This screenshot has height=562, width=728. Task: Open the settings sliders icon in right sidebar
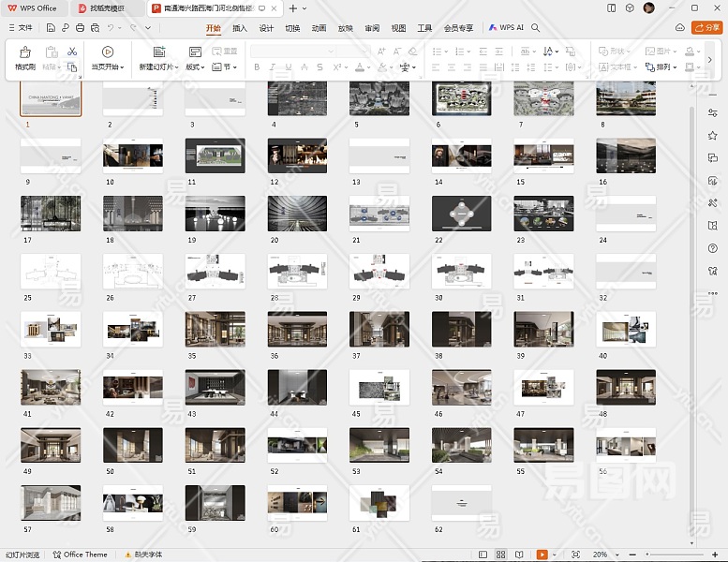point(713,112)
